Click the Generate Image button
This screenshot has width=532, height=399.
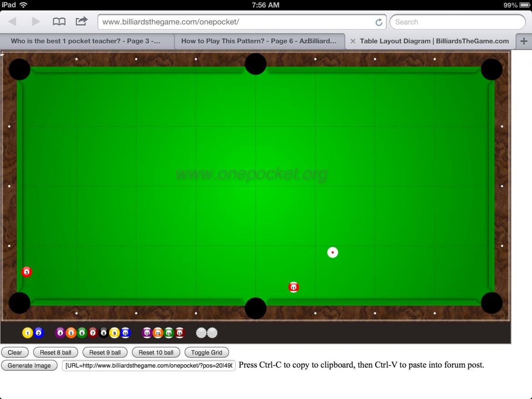click(29, 365)
